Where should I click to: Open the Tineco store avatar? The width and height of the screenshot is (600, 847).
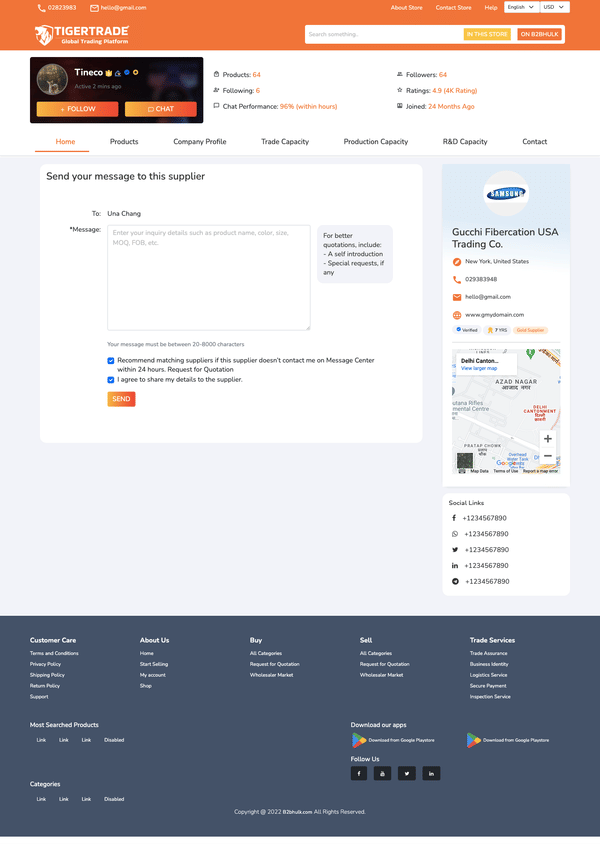(52, 79)
